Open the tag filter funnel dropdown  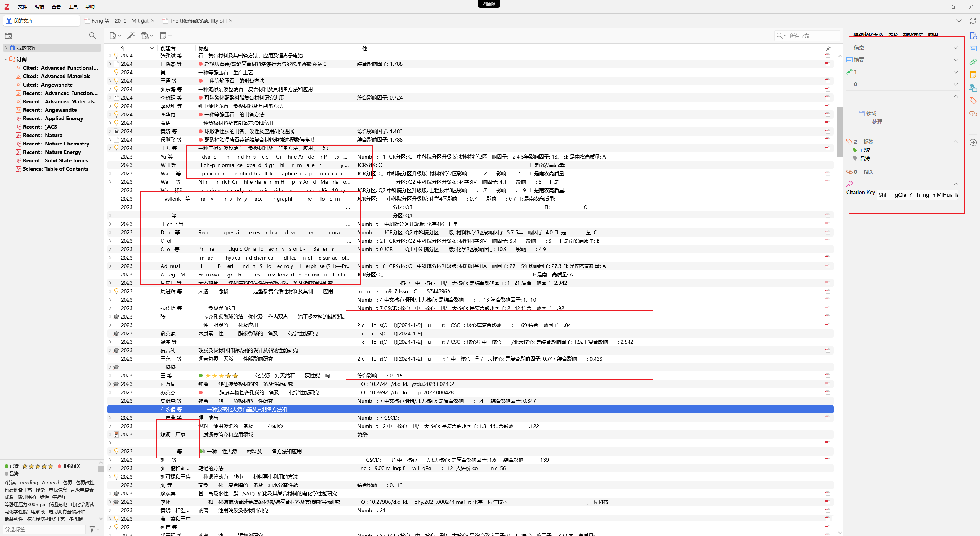point(93,529)
